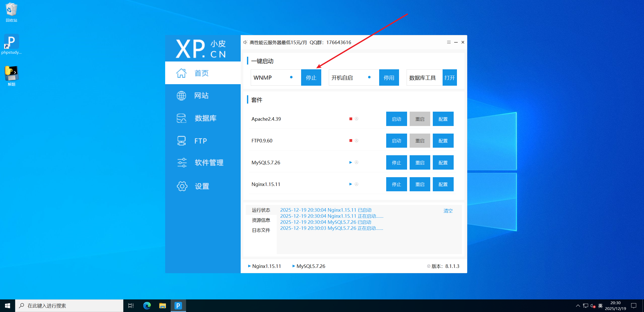Open the FTP sidebar section

tap(203, 141)
